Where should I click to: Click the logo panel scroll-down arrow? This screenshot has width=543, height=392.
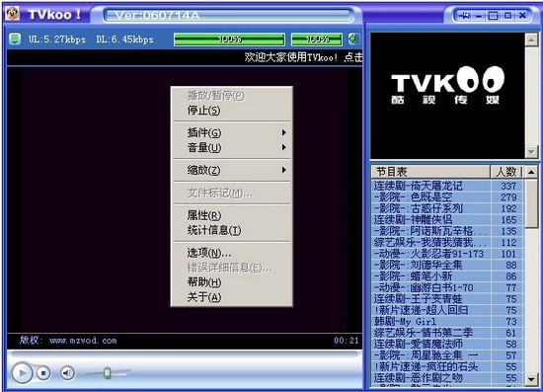point(531,152)
